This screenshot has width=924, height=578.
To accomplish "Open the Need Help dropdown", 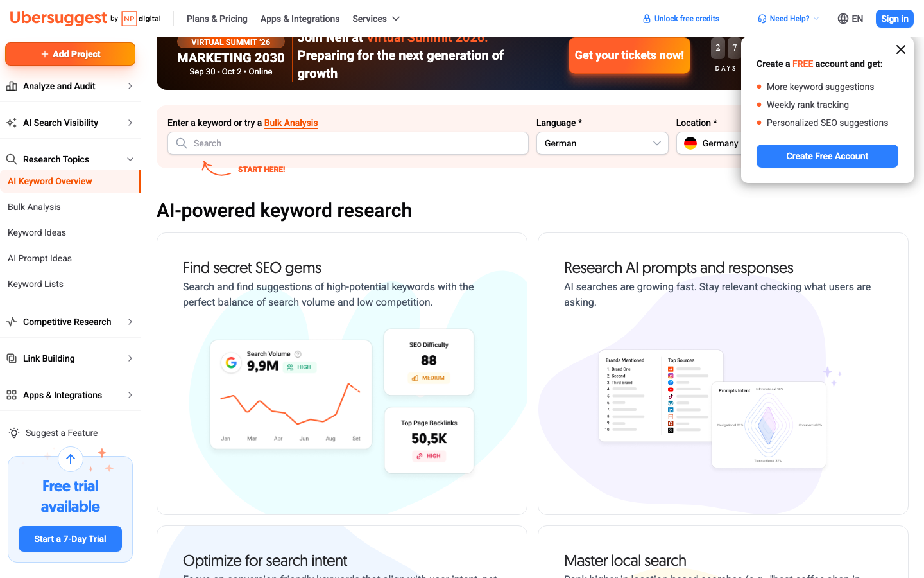I will point(789,19).
